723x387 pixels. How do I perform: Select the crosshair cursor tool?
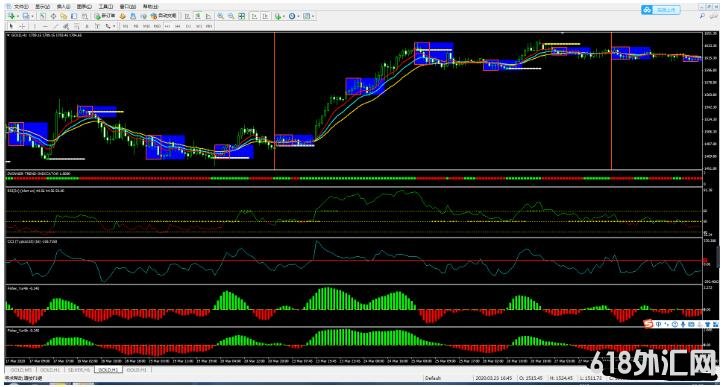pyautogui.click(x=22, y=26)
